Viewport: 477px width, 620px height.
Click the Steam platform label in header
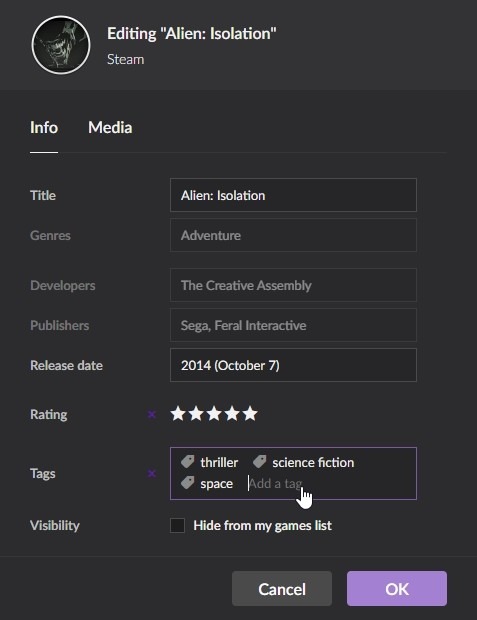point(126,59)
